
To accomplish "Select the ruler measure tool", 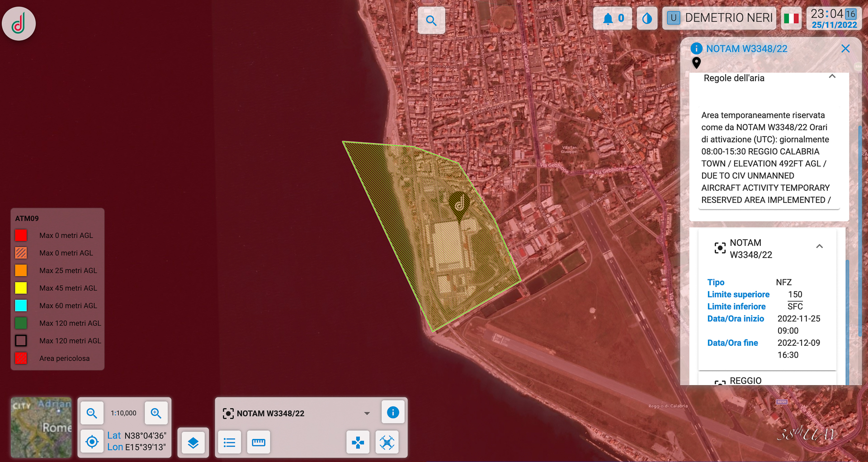I will click(259, 442).
